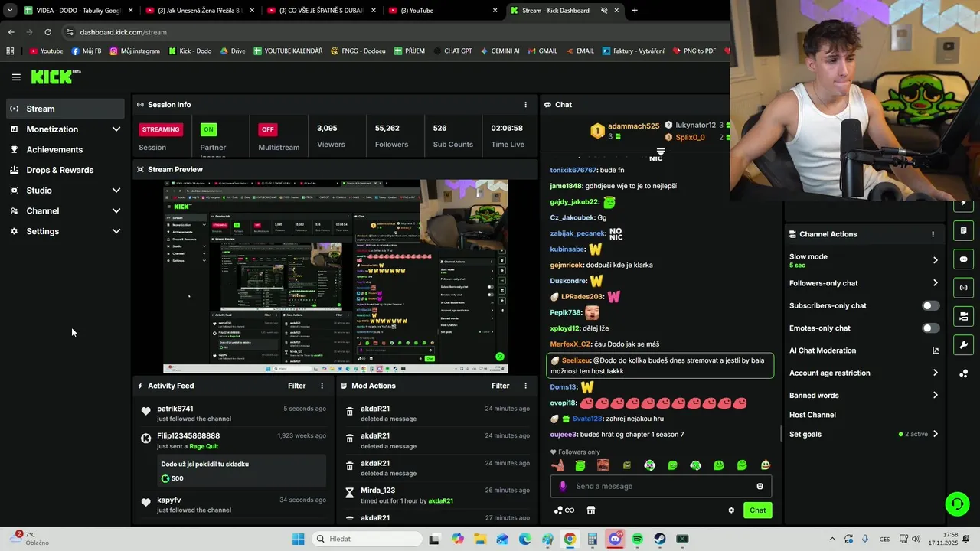
Task: Insert the first quick emote in the row
Action: [x=557, y=465]
